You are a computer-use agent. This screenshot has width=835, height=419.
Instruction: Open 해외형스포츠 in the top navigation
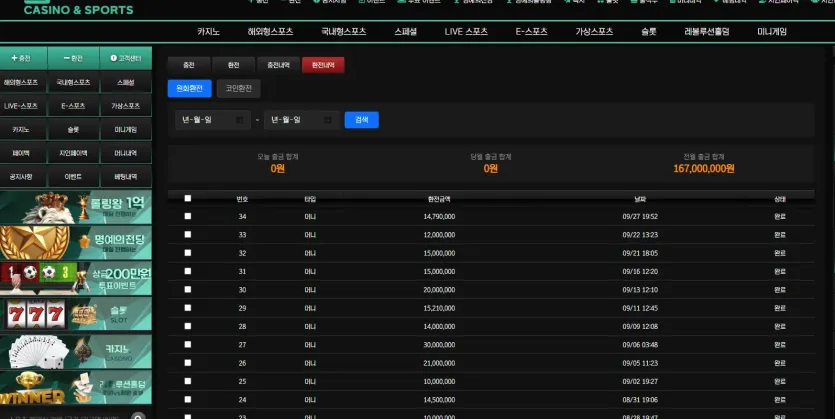[x=271, y=31]
